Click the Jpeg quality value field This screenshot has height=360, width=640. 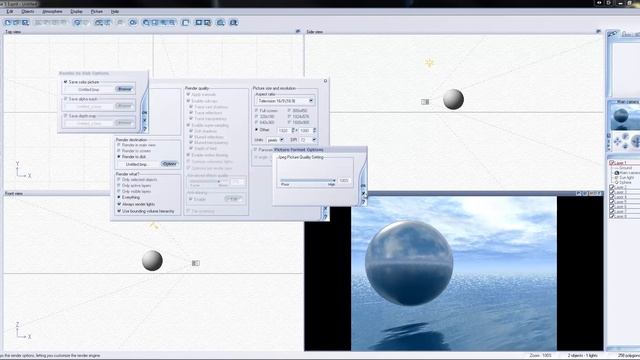coord(344,180)
